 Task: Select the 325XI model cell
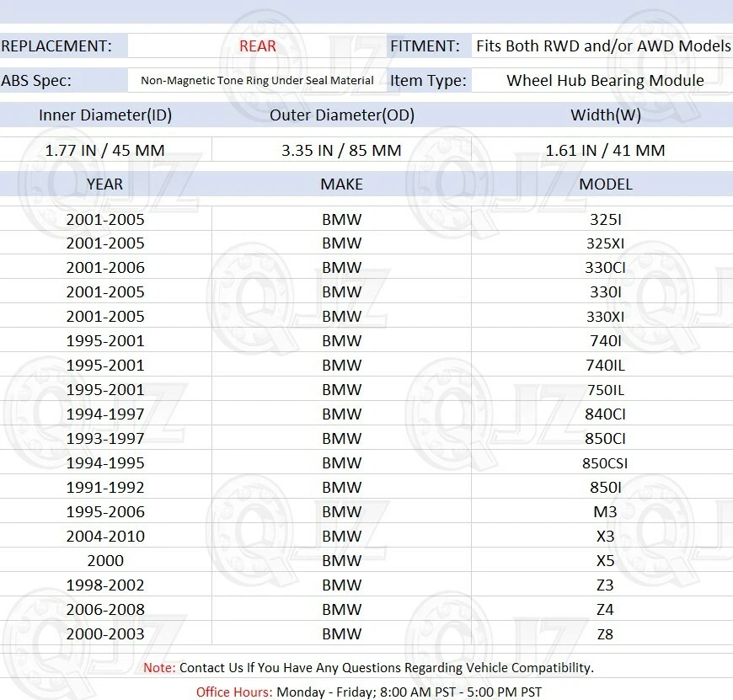click(605, 243)
